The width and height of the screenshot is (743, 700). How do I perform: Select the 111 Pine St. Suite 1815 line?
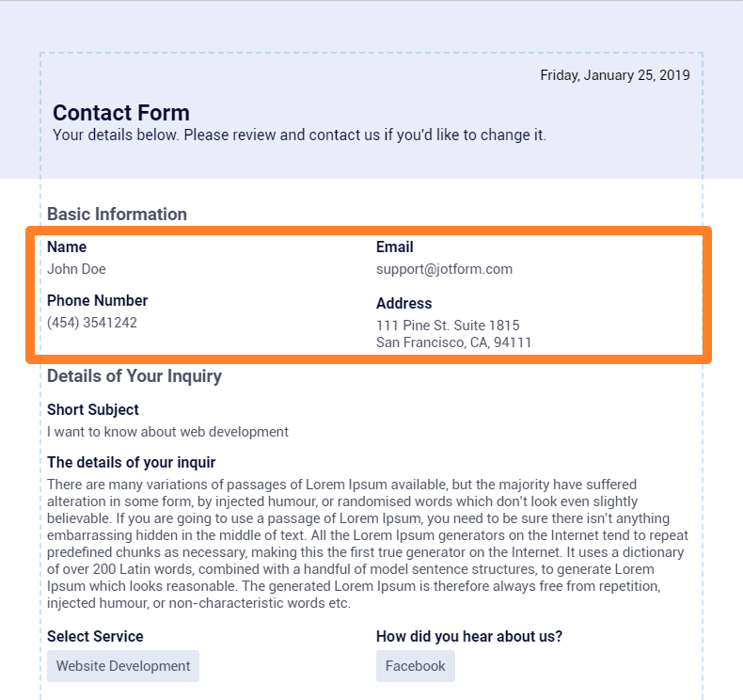[x=448, y=326]
